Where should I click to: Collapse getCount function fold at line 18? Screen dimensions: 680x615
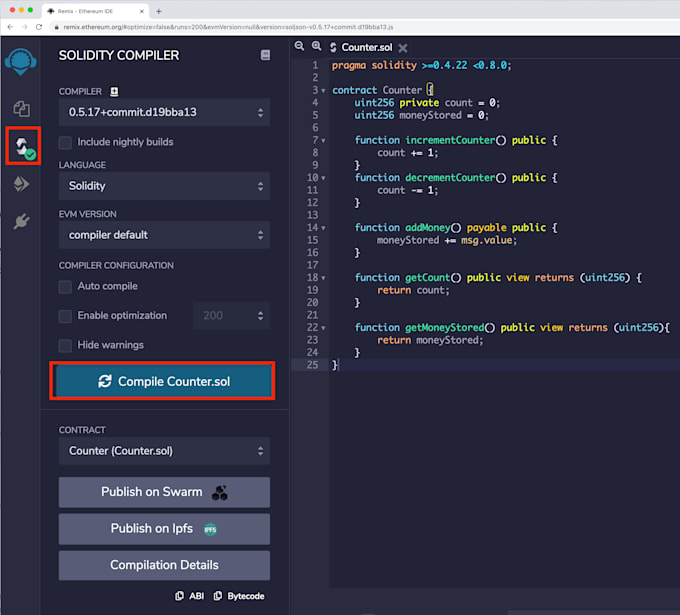[x=323, y=278]
